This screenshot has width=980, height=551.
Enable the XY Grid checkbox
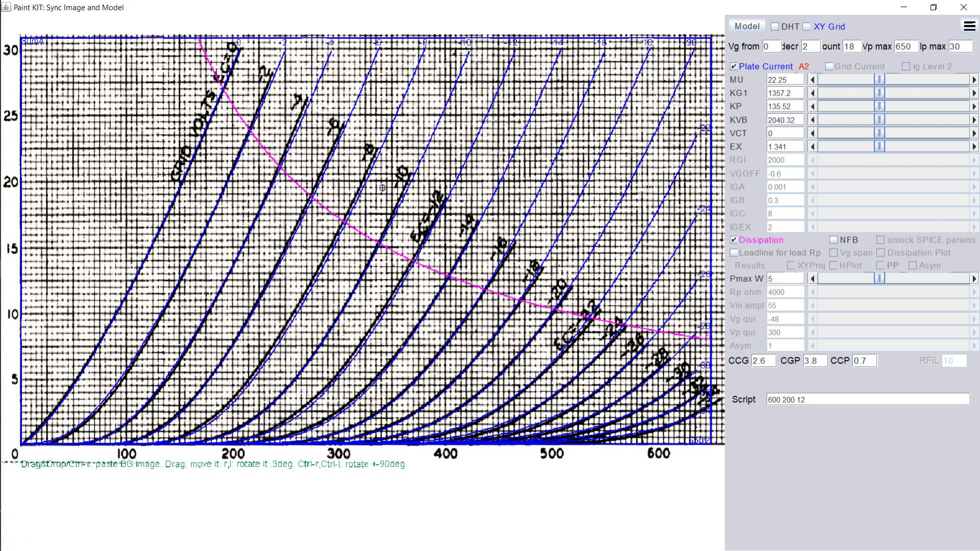coord(806,27)
